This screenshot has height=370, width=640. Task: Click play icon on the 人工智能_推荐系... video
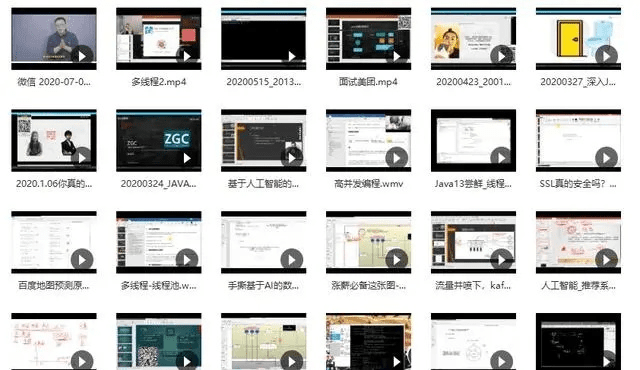click(x=607, y=259)
